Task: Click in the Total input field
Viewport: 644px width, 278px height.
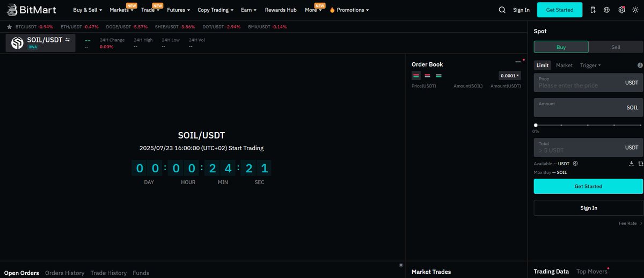Action: click(588, 147)
